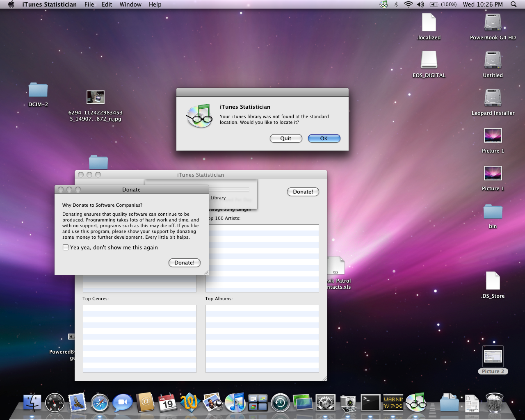Click the Wi-Fi status icon
The width and height of the screenshot is (525, 420).
click(408, 5)
